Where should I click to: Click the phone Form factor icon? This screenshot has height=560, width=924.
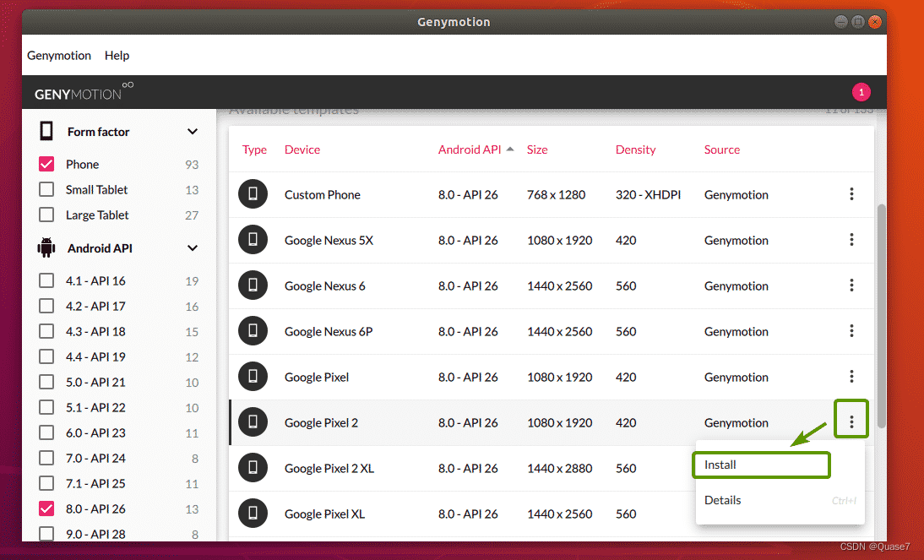pyautogui.click(x=46, y=131)
